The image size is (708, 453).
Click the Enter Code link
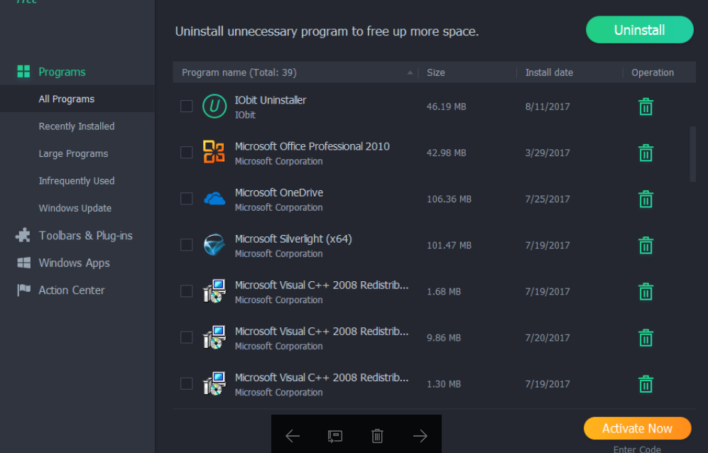tap(637, 449)
